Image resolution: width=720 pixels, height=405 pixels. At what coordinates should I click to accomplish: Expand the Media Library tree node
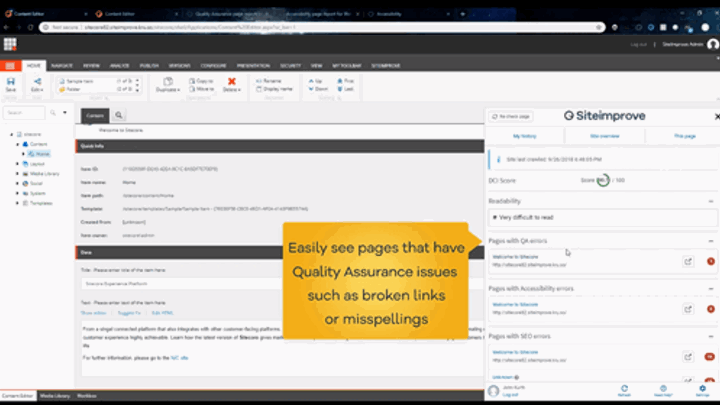tap(18, 173)
